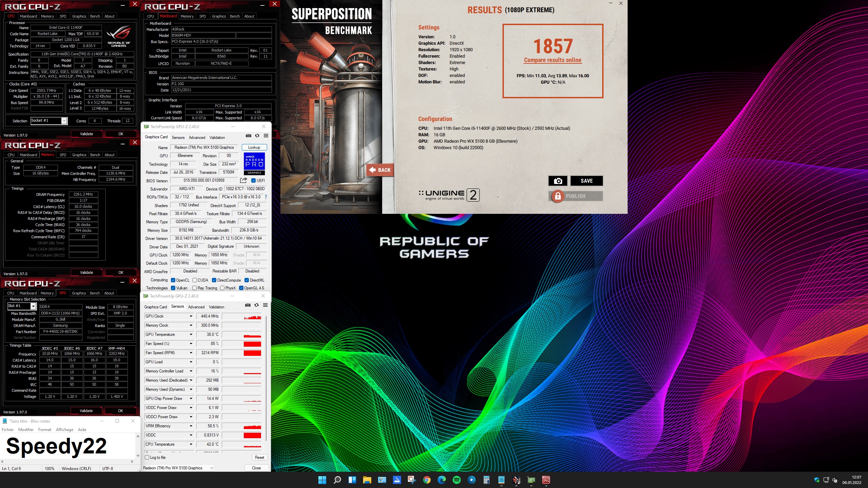Open the hamburger menu in the GPU-Z Graphics Card window
This screenshot has width=868, height=488.
coord(266,136)
